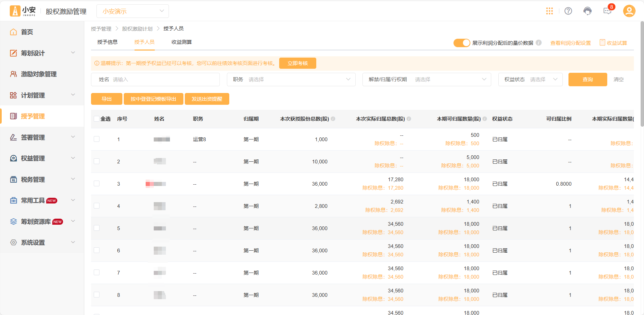Screen dimensions: 644x315
Task: Open the messages icon with badge 8
Action: (x=607, y=11)
